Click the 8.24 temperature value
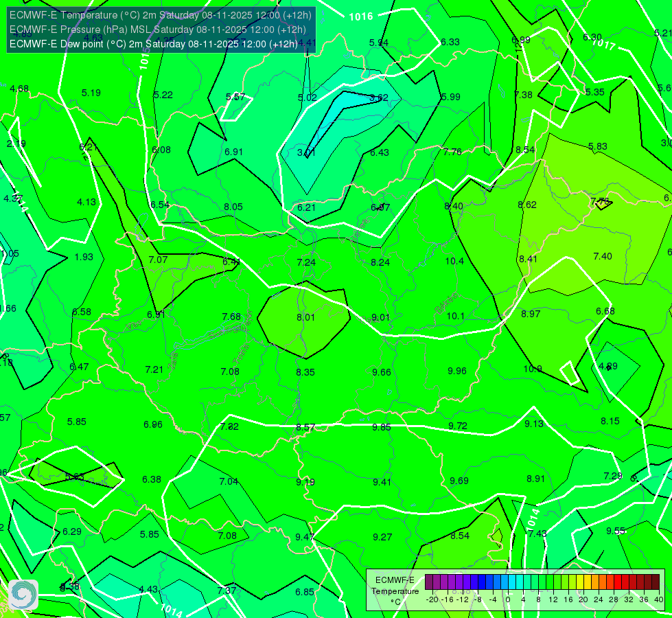This screenshot has width=672, height=618. point(380,262)
